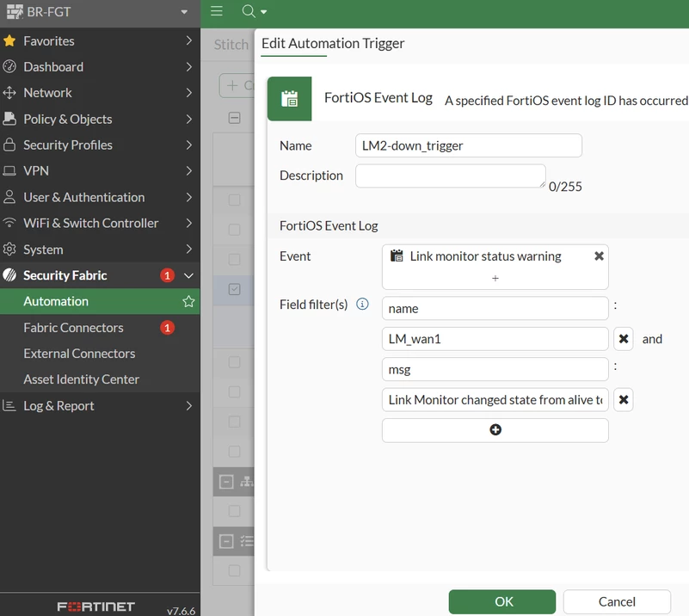Screen dimensions: 689x616
Task: Toggle the checked row checkbox in background list
Action: click(x=234, y=289)
